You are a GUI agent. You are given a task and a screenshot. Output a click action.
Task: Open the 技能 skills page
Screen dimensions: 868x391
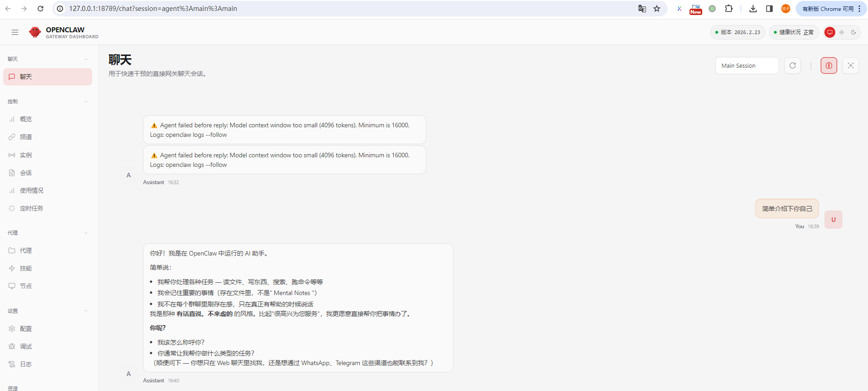pos(48,268)
